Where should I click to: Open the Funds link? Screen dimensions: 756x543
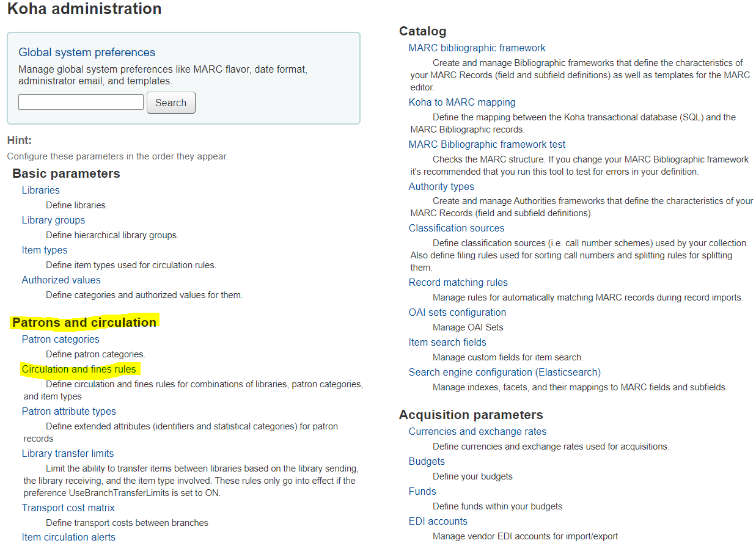click(422, 492)
